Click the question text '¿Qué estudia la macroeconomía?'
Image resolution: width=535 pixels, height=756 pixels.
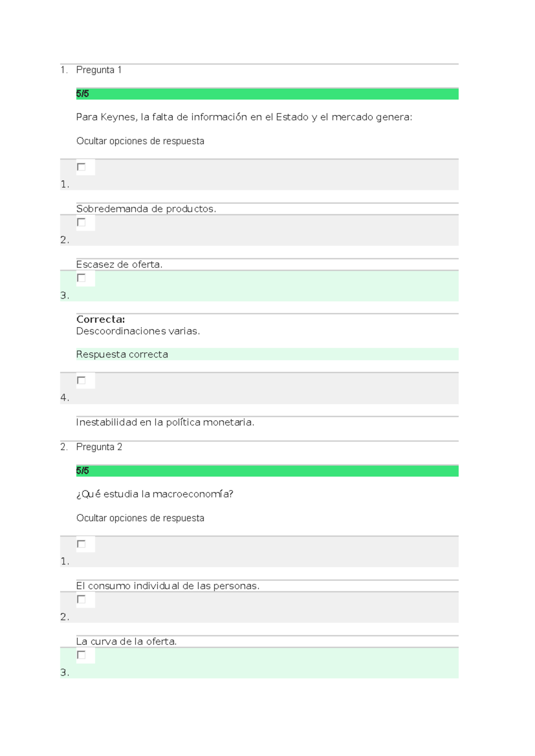click(x=155, y=494)
